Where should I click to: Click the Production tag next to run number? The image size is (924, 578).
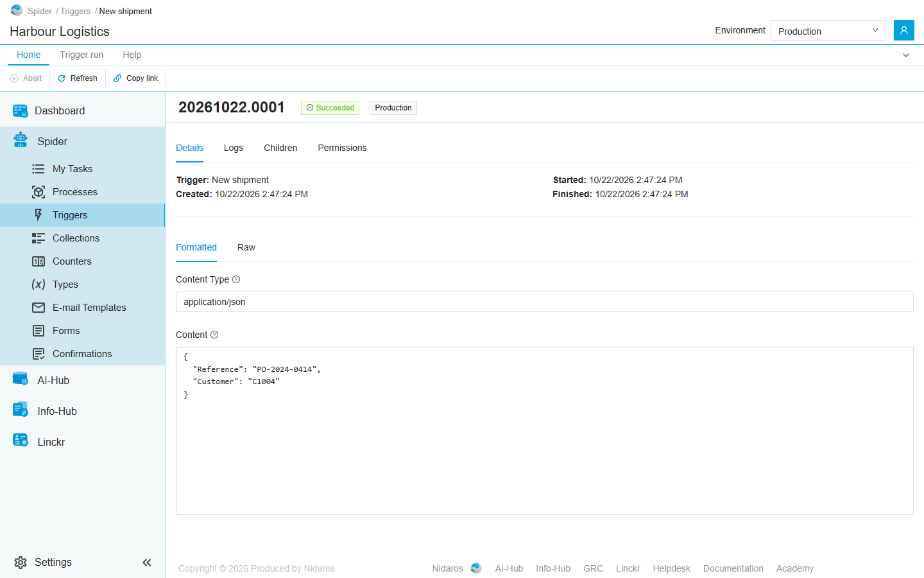coord(393,108)
